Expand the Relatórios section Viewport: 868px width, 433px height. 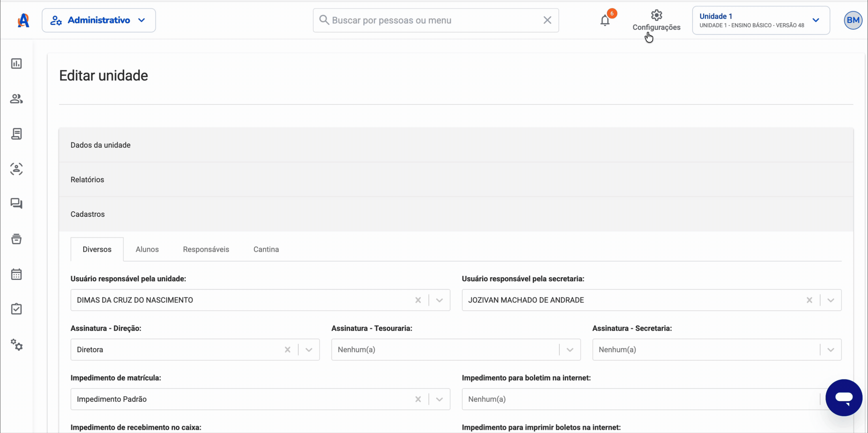[x=456, y=180]
